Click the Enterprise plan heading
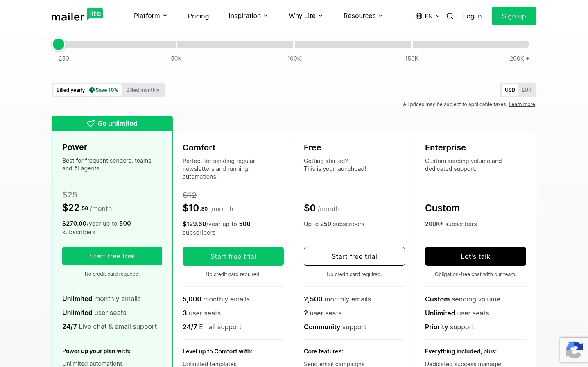Viewport: 588px width, 367px height. click(x=446, y=147)
